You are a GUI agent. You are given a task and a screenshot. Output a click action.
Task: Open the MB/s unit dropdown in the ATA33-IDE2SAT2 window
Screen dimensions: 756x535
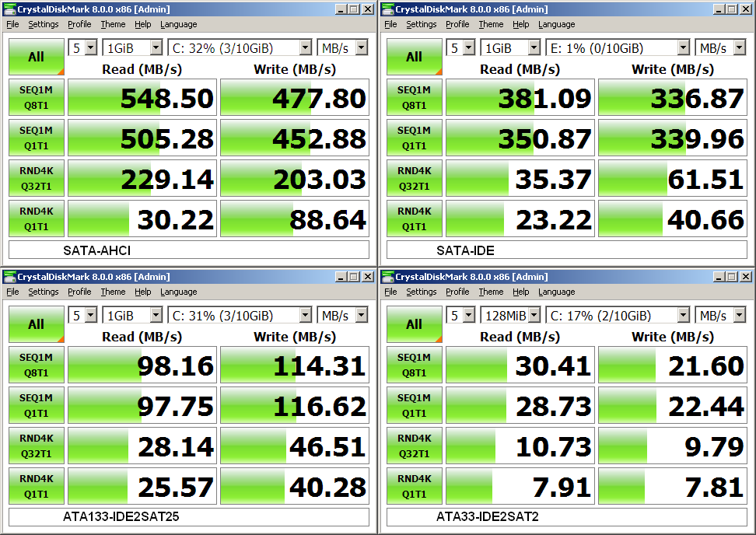click(x=721, y=315)
